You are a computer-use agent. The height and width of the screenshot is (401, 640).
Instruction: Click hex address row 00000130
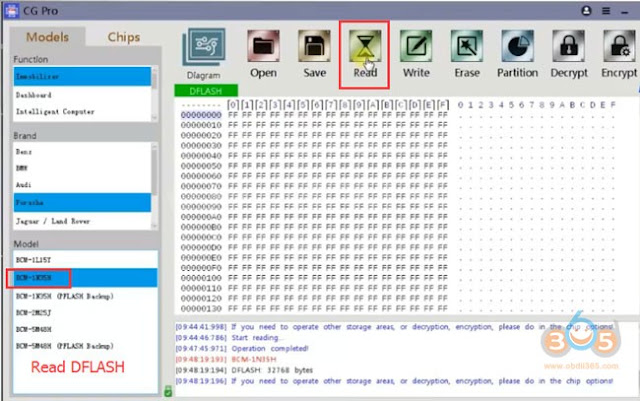(x=201, y=309)
